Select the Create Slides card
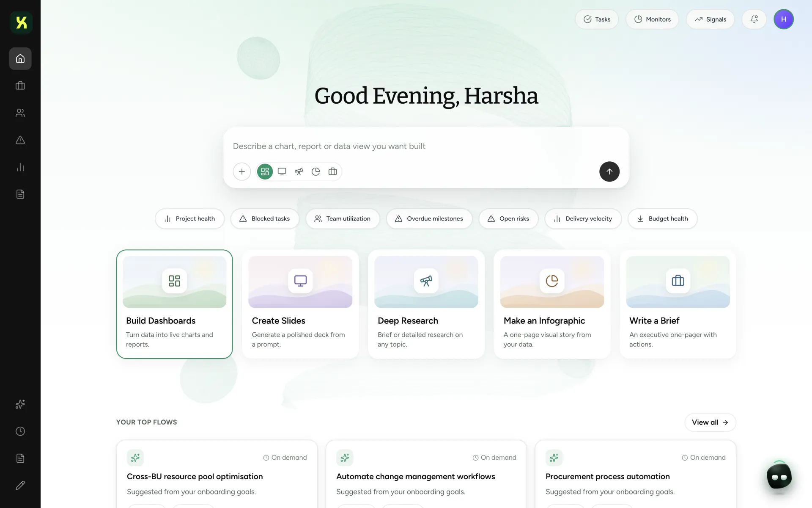Screen dimensions: 812x508 [300, 304]
